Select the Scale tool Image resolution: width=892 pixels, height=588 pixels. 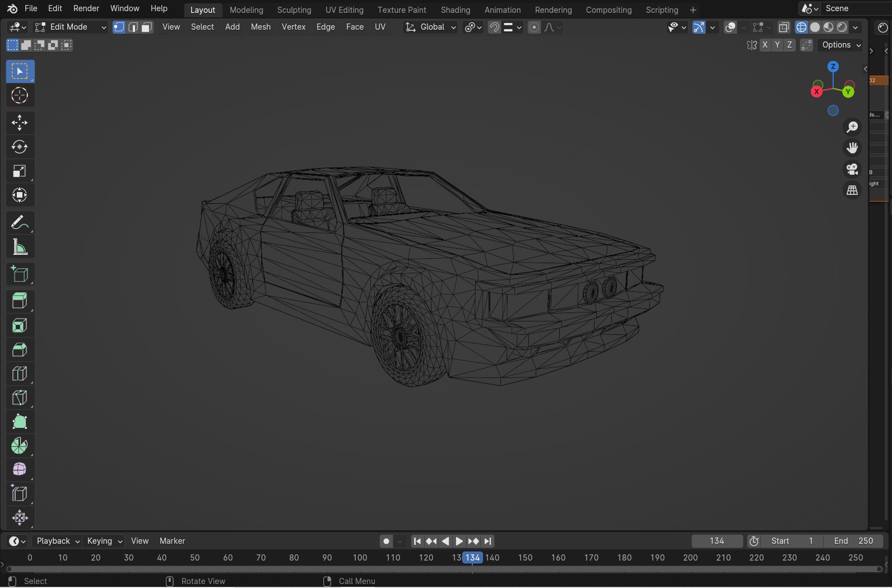tap(20, 171)
